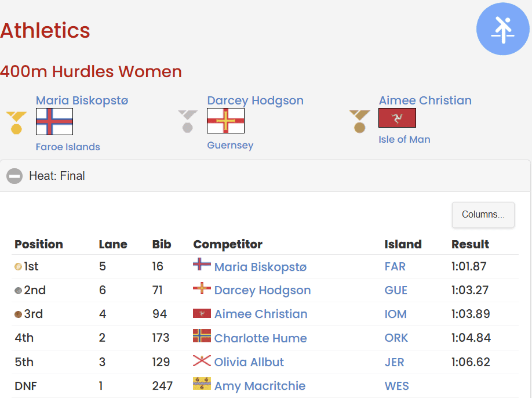
Task: Click the large Isle of Man flag
Action: tap(397, 118)
